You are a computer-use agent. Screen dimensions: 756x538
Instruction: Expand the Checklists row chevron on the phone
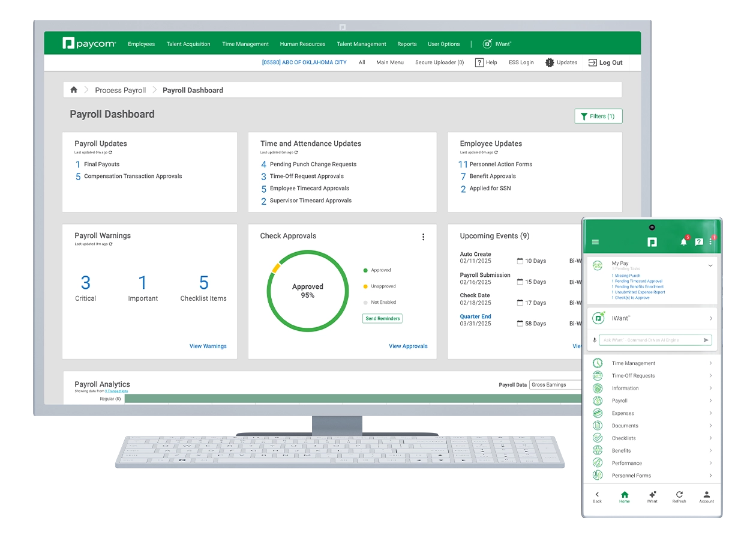click(x=710, y=438)
